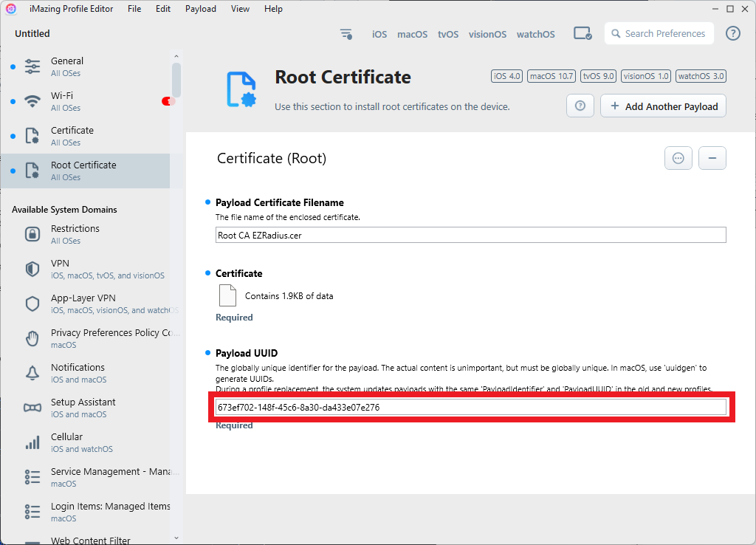Click the VPN shield icon
756x545 pixels.
[32, 269]
